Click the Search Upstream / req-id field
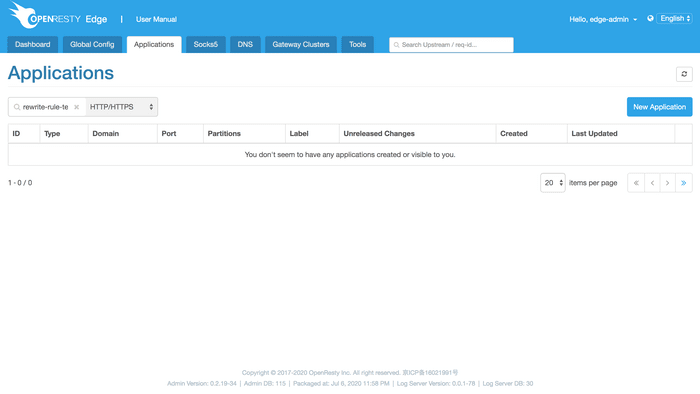This screenshot has height=394, width=700. click(x=451, y=45)
